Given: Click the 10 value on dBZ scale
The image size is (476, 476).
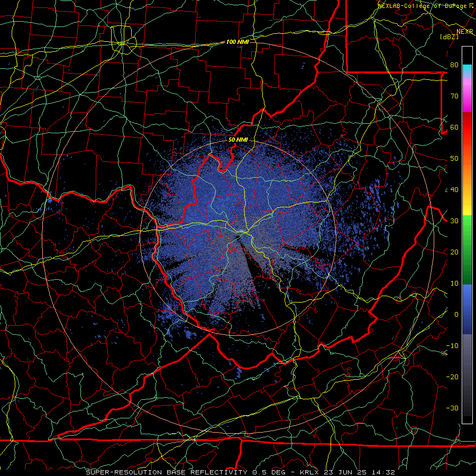Looking at the screenshot, I should [454, 283].
